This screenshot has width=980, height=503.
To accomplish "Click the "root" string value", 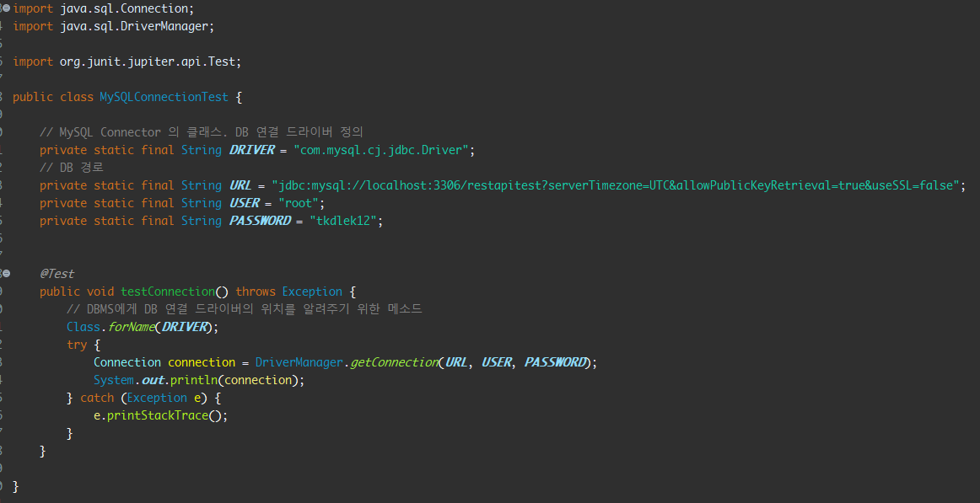I will (299, 203).
